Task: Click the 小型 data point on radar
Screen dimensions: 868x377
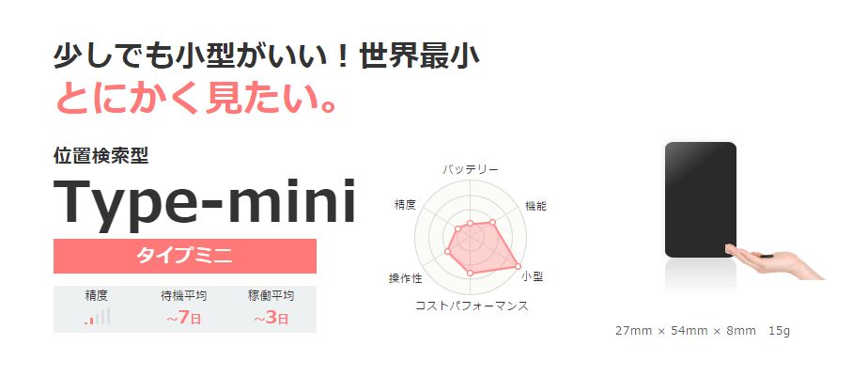Action: click(x=519, y=265)
